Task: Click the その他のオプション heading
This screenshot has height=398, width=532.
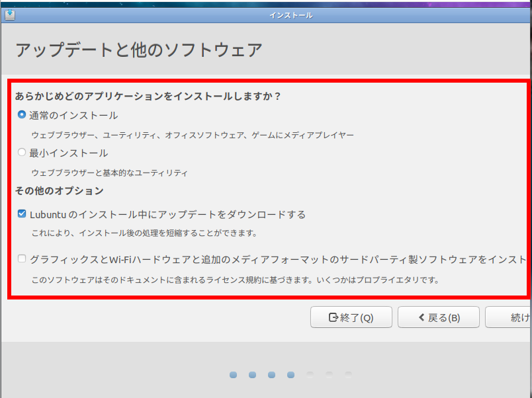Action: tap(60, 191)
